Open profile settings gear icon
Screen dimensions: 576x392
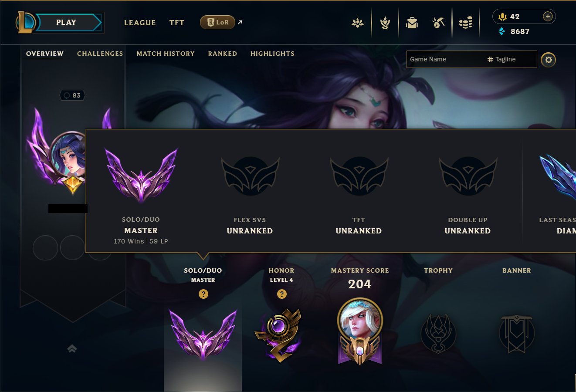[x=549, y=60]
